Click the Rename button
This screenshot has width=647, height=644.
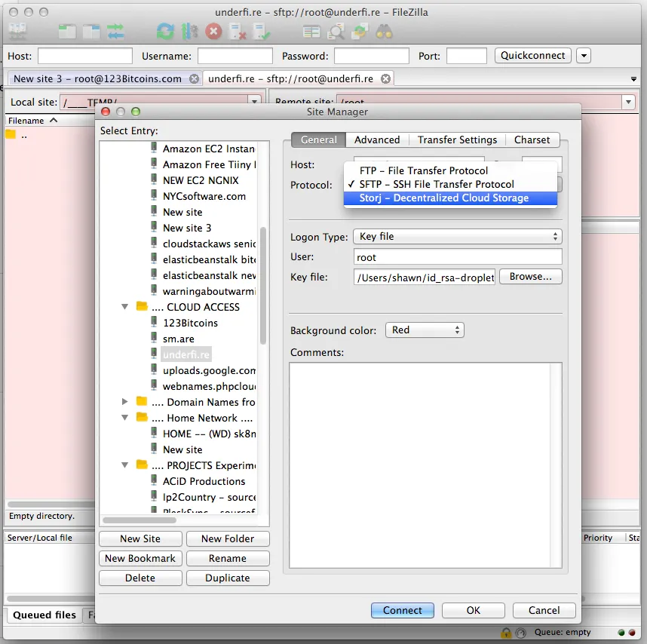pyautogui.click(x=228, y=558)
